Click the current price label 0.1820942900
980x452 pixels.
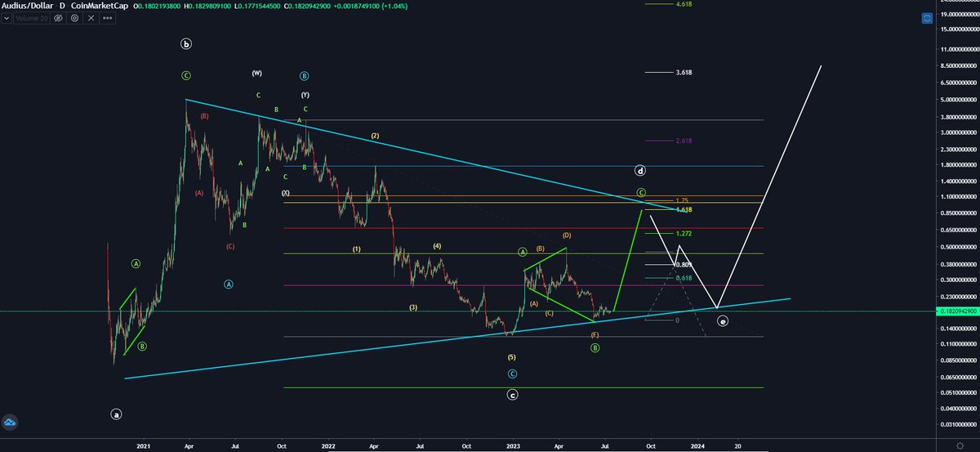coord(956,311)
